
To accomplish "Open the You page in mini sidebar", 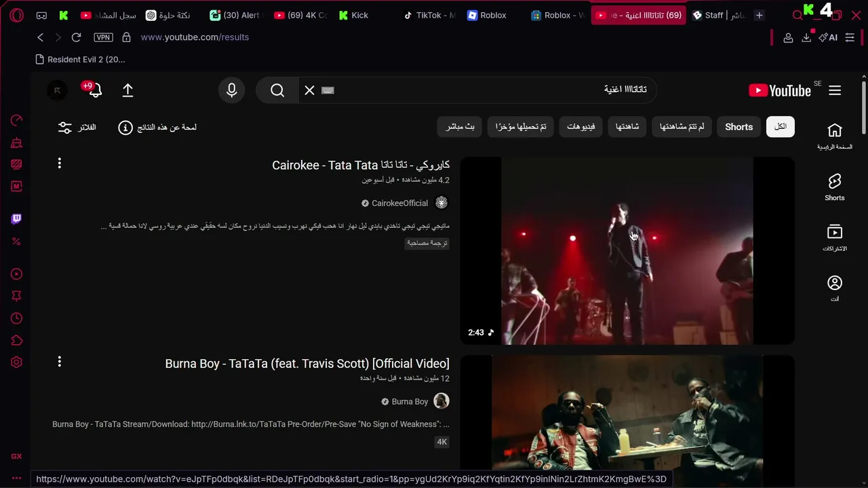I will 835,289.
